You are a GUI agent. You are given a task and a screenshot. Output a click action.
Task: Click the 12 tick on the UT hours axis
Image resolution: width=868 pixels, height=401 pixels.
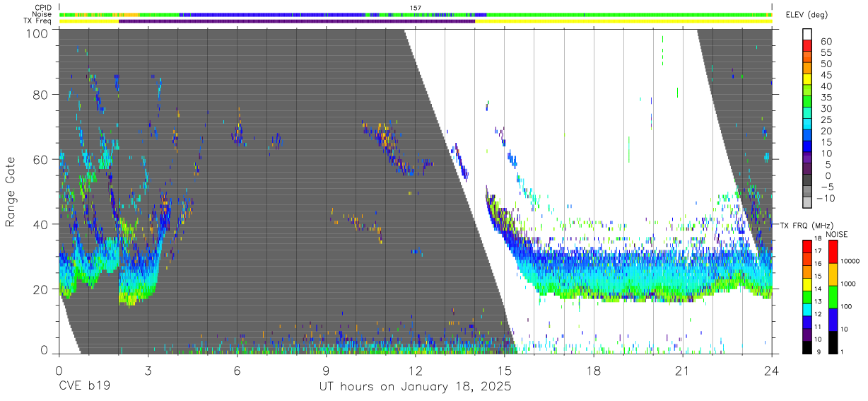tap(415, 371)
